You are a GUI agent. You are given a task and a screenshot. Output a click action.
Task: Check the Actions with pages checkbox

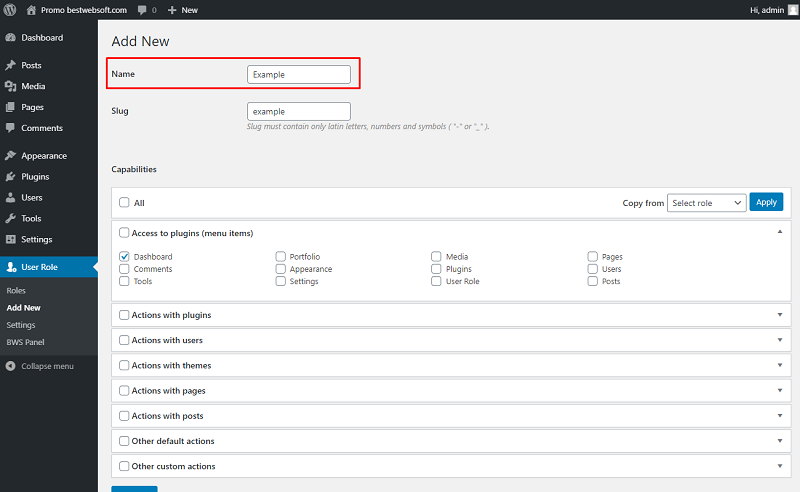pyautogui.click(x=124, y=390)
